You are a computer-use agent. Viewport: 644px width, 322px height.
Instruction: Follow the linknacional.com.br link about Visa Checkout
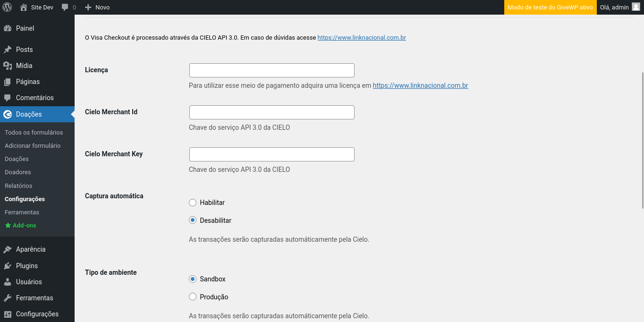[x=362, y=37]
